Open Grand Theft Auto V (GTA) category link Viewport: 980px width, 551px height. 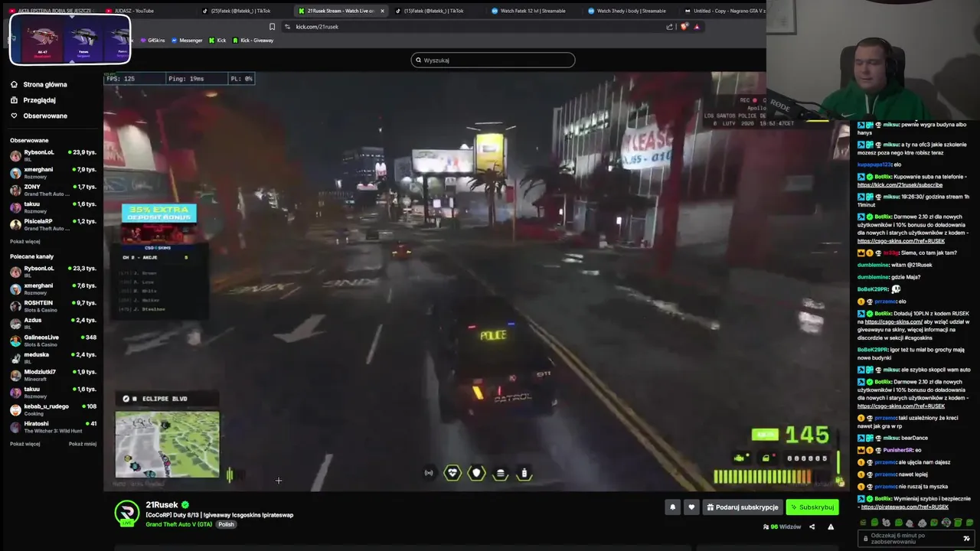[x=178, y=524]
